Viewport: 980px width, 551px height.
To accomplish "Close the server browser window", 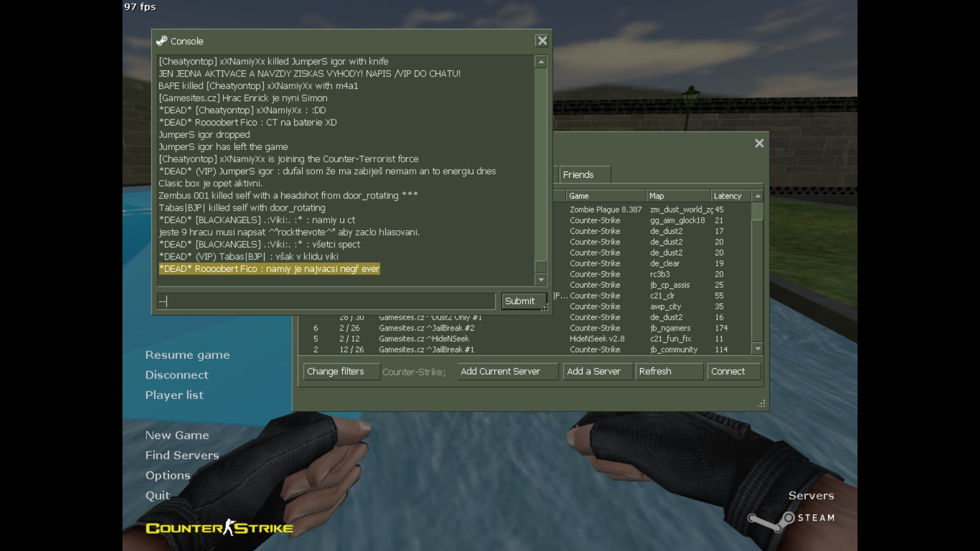I will [x=759, y=143].
